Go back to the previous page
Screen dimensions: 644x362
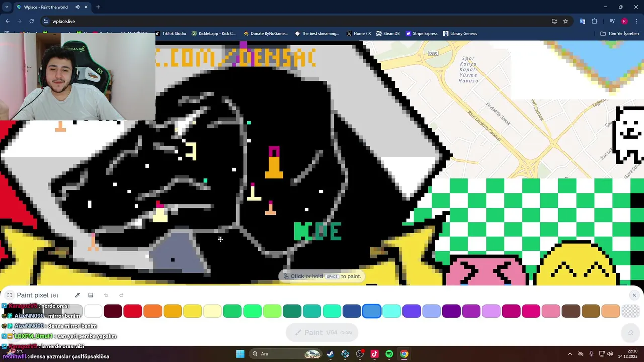pyautogui.click(x=7, y=21)
